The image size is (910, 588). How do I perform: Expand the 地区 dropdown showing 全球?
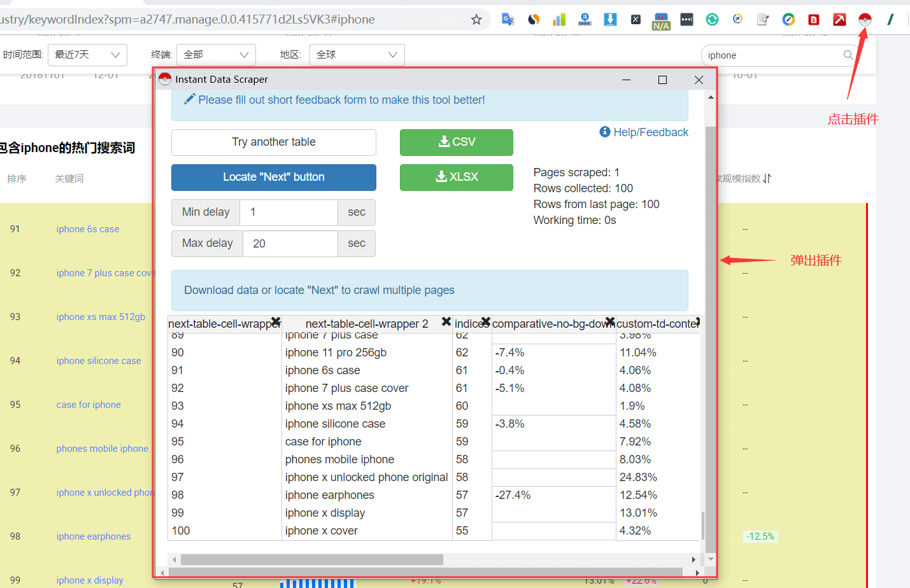point(357,55)
